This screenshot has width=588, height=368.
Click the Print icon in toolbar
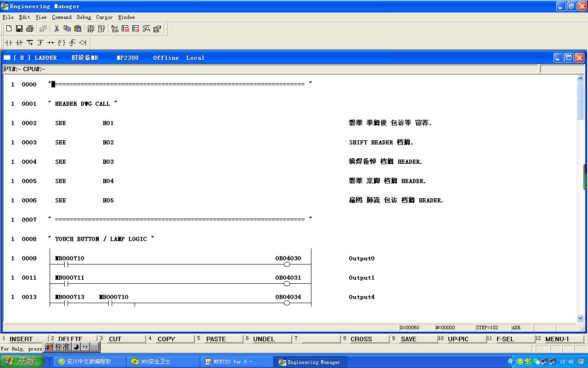point(30,29)
